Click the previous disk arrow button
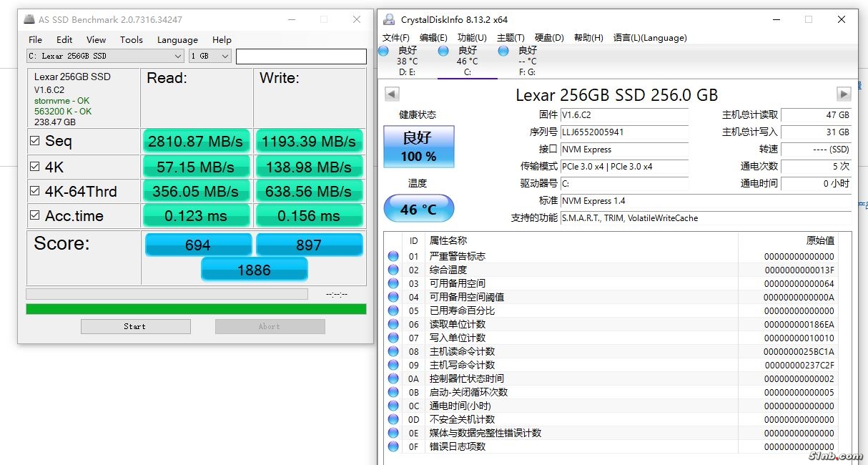Image resolution: width=868 pixels, height=465 pixels. pos(392,94)
